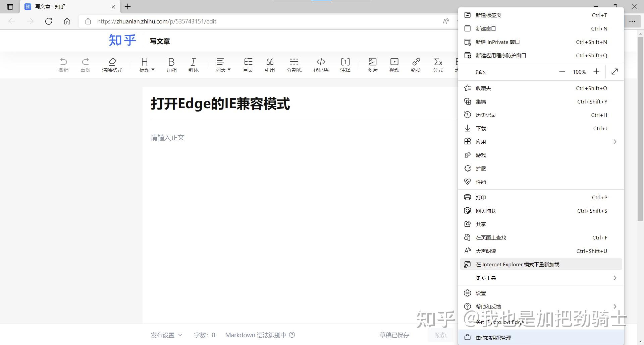Open 游戏 from the Edge menu
The image size is (644, 345).
click(541, 155)
